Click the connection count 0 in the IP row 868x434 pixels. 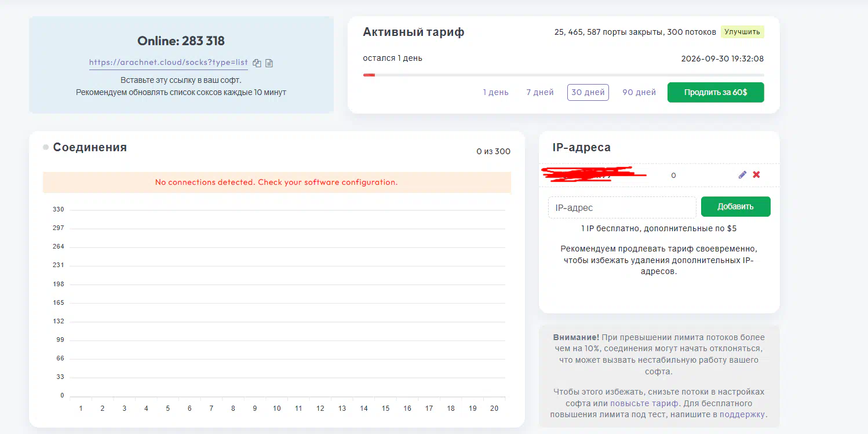coord(673,175)
